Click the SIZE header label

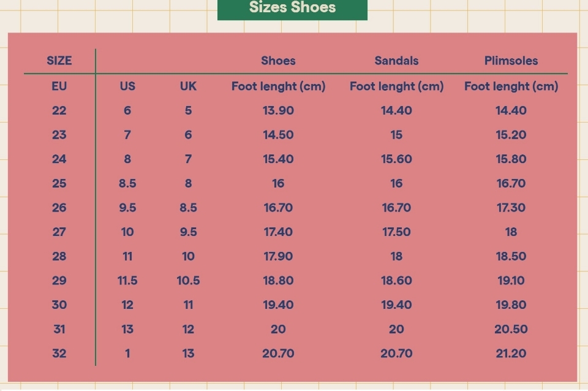59,61
